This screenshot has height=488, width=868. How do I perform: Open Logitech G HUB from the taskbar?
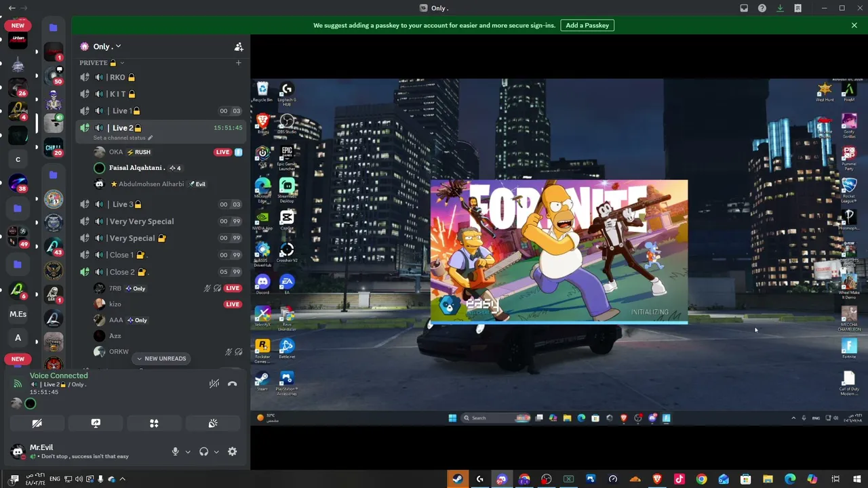(480, 479)
